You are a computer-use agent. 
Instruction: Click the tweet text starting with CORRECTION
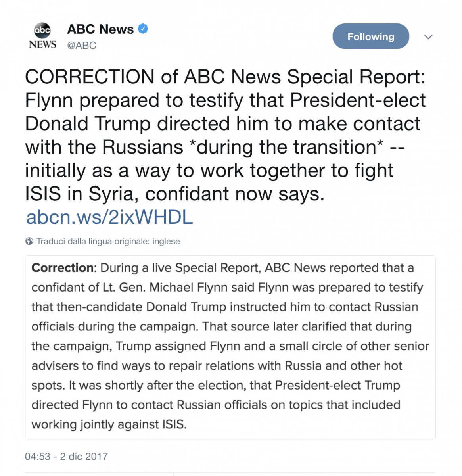225,135
